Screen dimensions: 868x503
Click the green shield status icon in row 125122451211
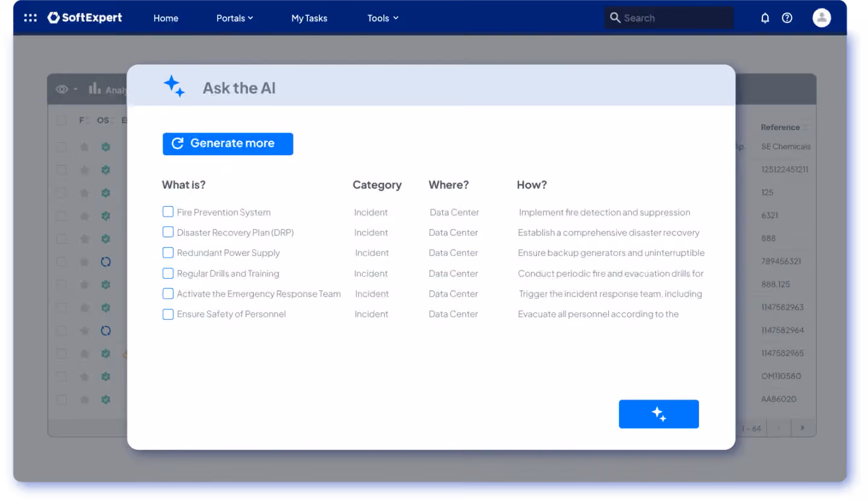106,170
